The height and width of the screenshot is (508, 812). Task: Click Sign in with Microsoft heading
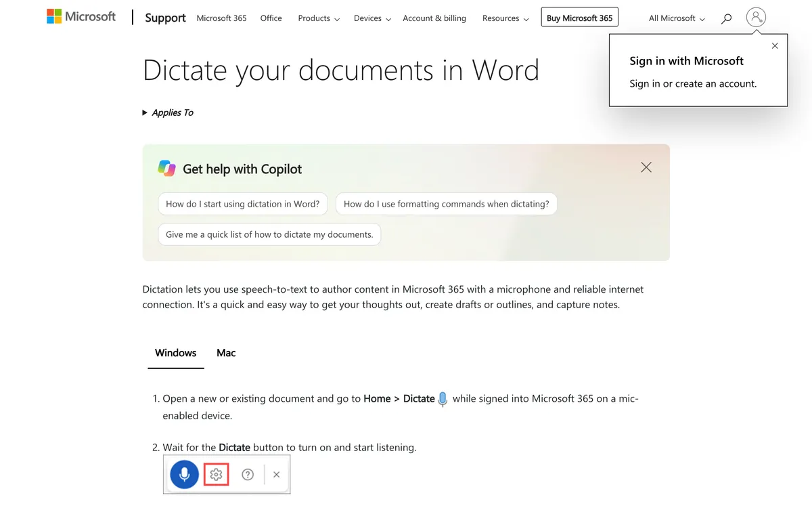tap(686, 61)
